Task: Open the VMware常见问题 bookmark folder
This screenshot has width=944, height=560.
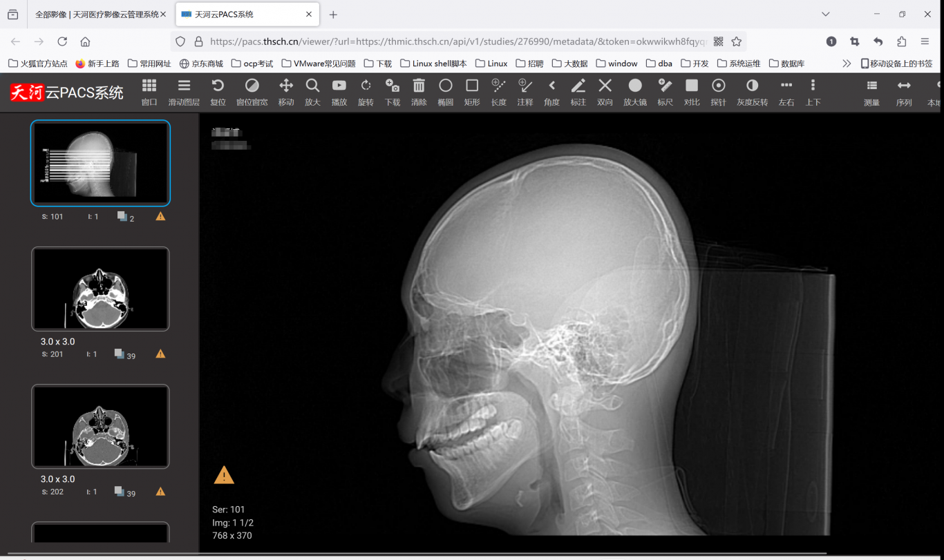Action: coord(318,64)
